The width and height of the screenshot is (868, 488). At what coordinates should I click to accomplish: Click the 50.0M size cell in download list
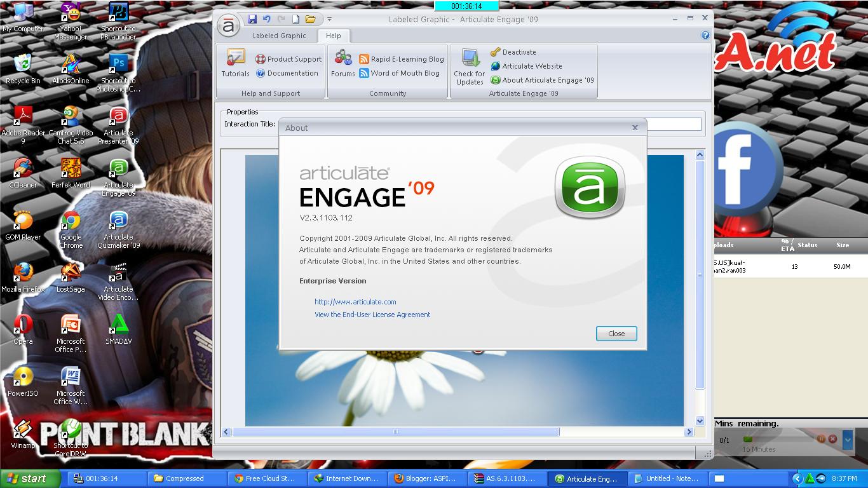(842, 267)
